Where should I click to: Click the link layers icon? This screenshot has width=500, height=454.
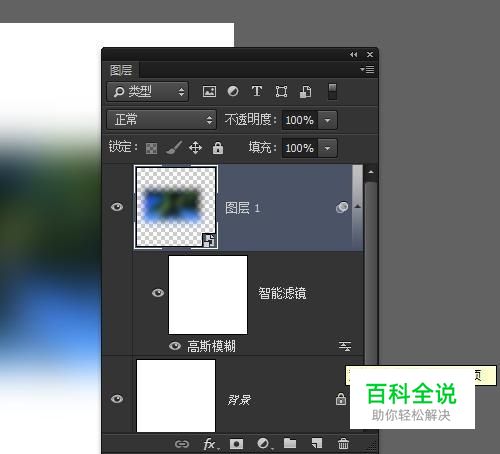(182, 444)
